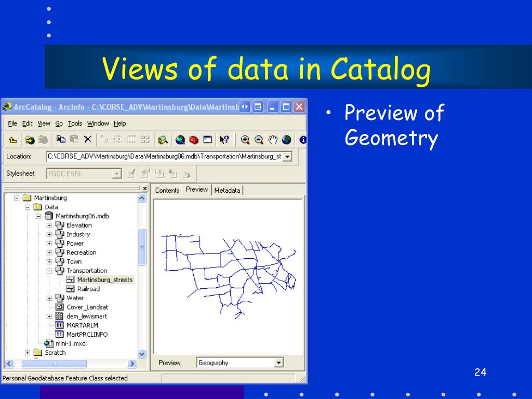The image size is (532, 399).
Task: Click the What's This help icon
Action: pos(224,139)
